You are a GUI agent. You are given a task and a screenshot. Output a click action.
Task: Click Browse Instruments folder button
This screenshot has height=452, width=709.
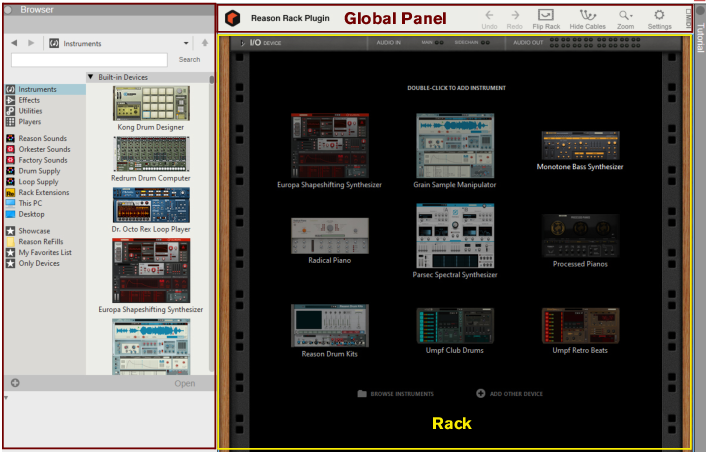pyautogui.click(x=395, y=394)
